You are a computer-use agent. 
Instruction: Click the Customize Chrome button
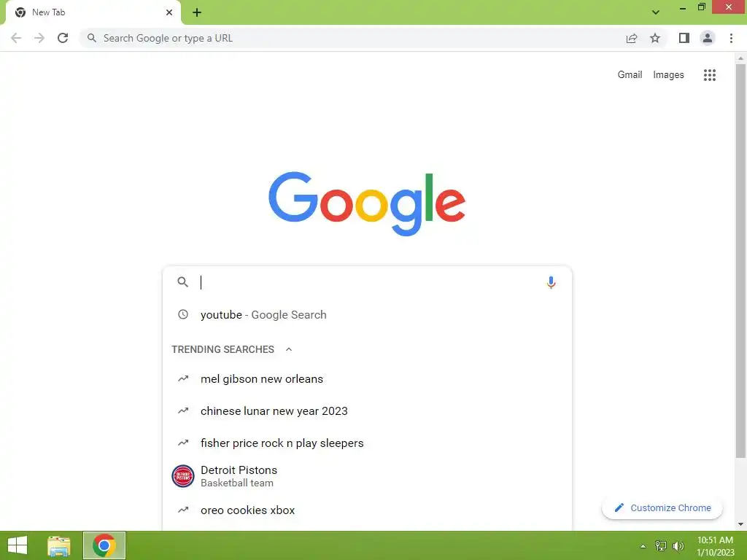pyautogui.click(x=662, y=507)
